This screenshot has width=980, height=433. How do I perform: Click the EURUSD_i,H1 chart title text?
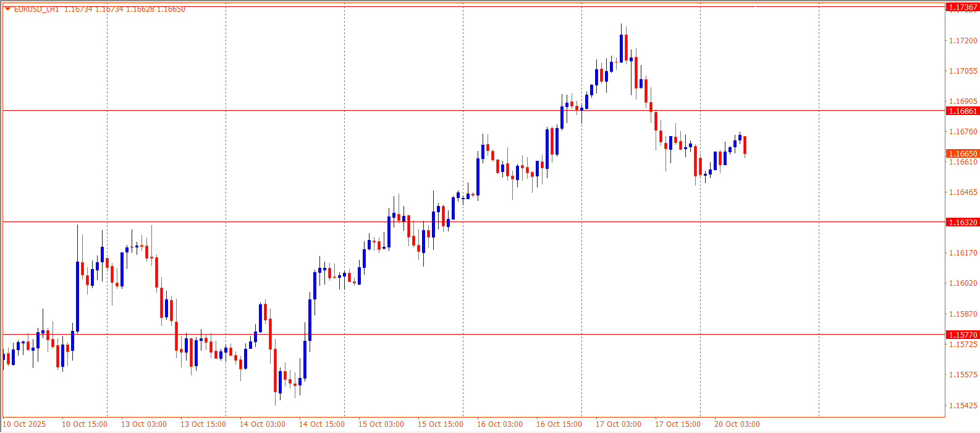(x=36, y=9)
